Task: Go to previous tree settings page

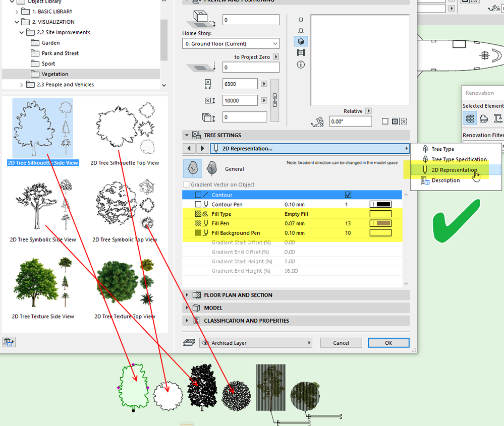Action: (189, 148)
